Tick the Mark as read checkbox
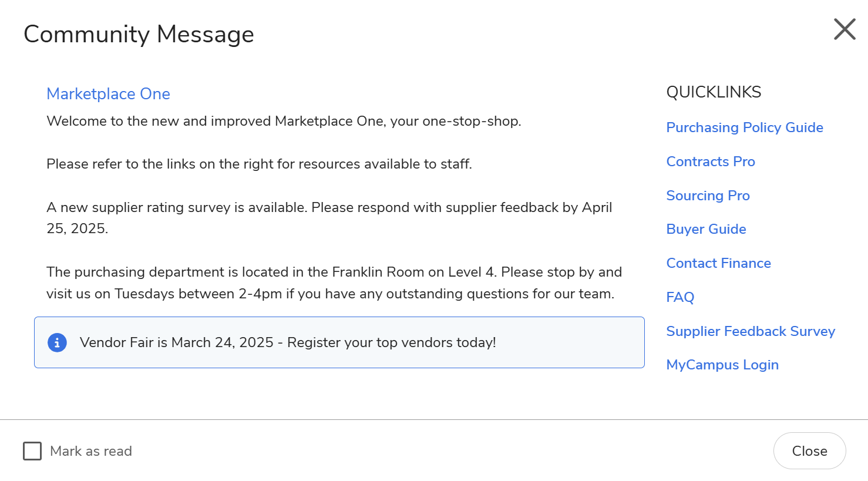 click(x=32, y=451)
